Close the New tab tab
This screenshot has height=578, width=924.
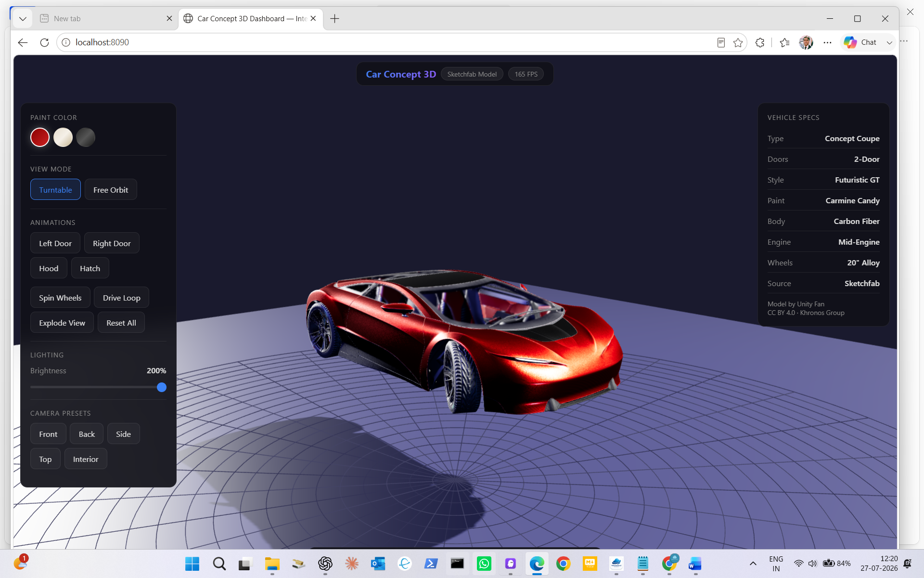169,18
